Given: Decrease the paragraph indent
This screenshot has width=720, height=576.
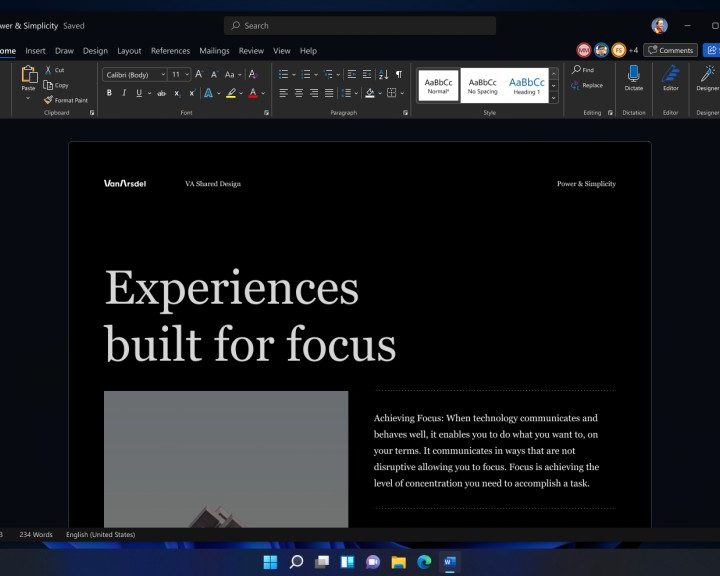Looking at the screenshot, I should [352, 74].
